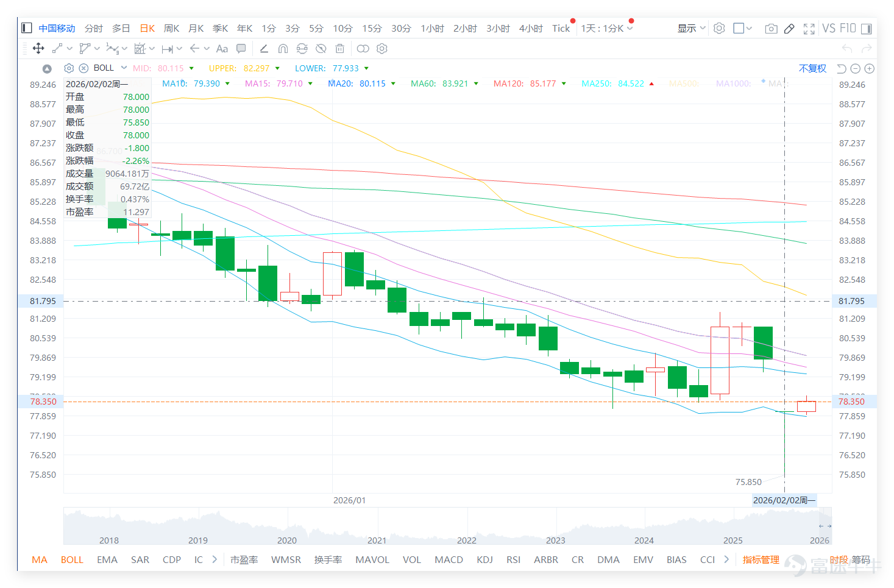Toggle the UPPER band line marker
This screenshot has width=894, height=588.
click(277, 68)
